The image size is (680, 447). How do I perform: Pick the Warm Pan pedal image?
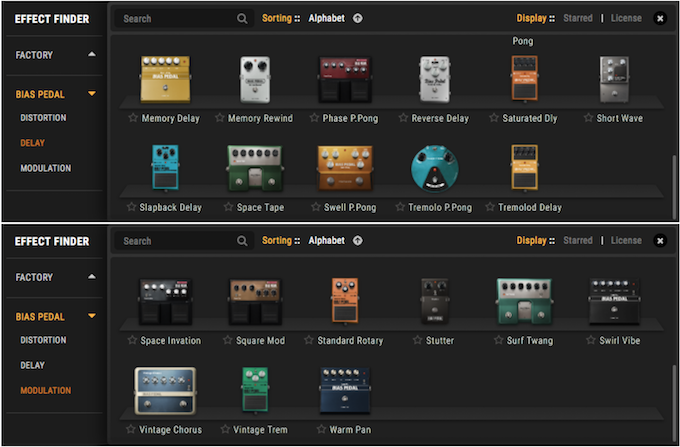coord(345,391)
